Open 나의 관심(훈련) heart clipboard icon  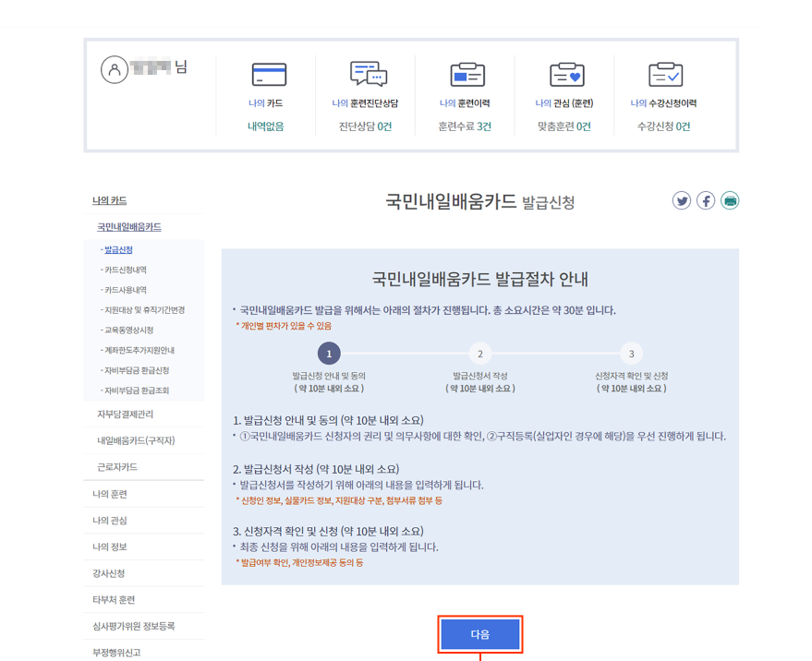564,74
